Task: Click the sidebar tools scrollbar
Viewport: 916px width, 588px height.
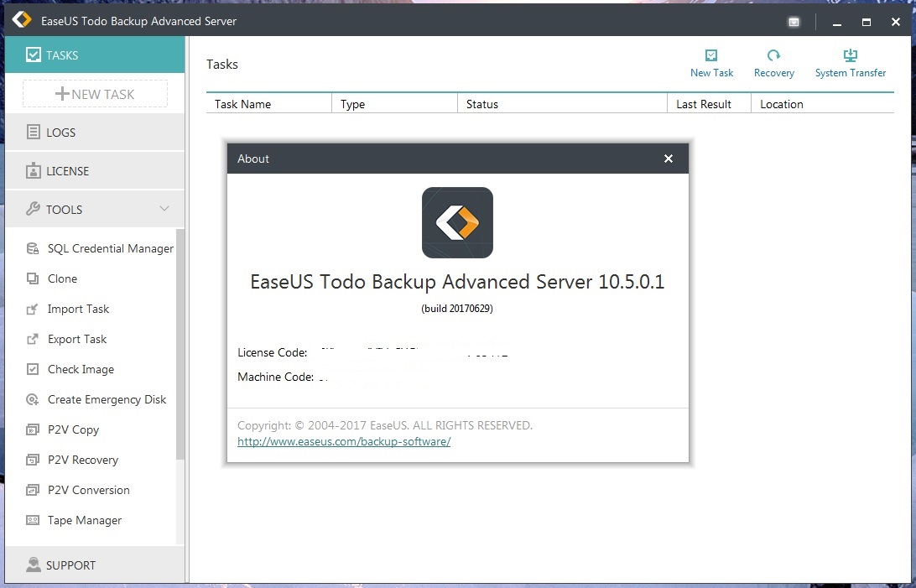Action: pos(180,345)
